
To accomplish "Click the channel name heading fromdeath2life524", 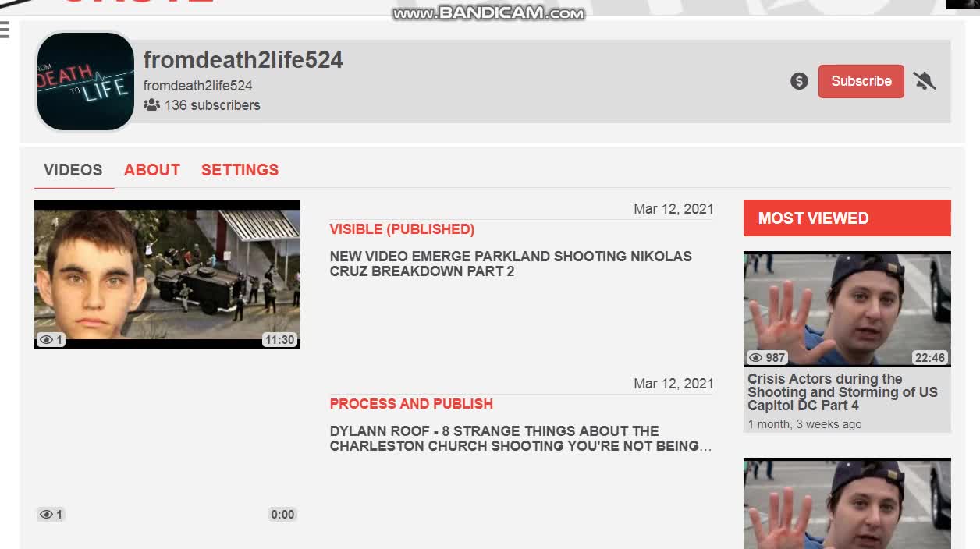I will [x=243, y=60].
